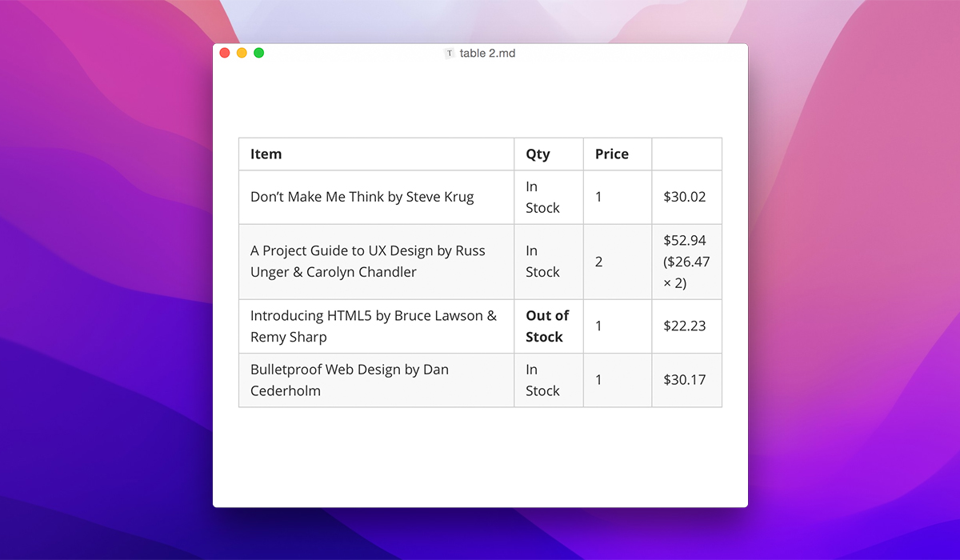The image size is (960, 560).
Task: Click the 'Qty' column header
Action: tap(538, 154)
